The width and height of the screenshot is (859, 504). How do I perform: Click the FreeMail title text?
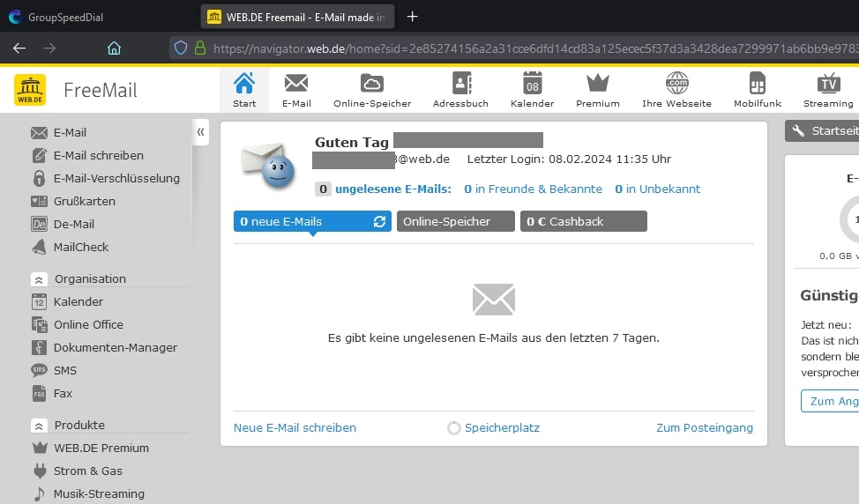(101, 90)
